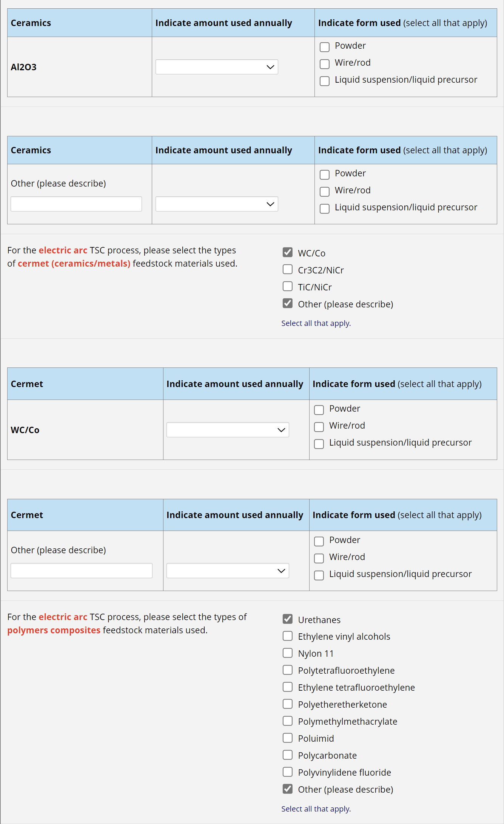Uncheck the Urethanes polymer option

(288, 619)
